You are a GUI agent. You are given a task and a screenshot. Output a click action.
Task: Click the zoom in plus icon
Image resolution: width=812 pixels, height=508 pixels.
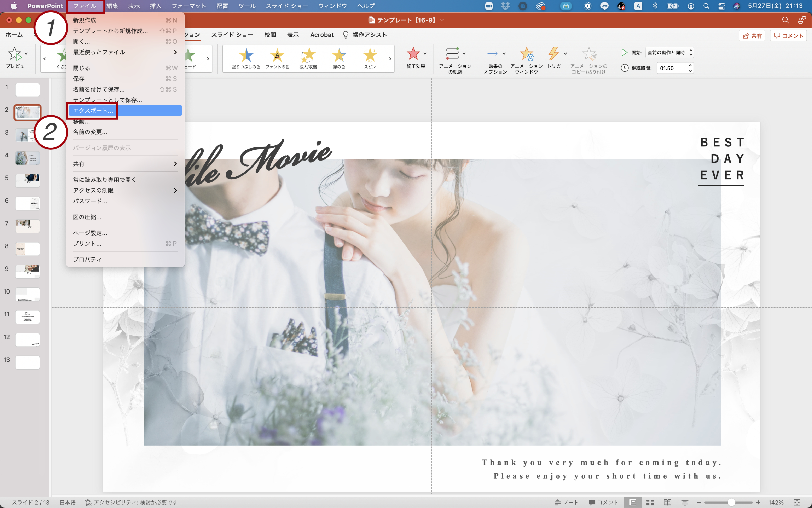point(758,502)
